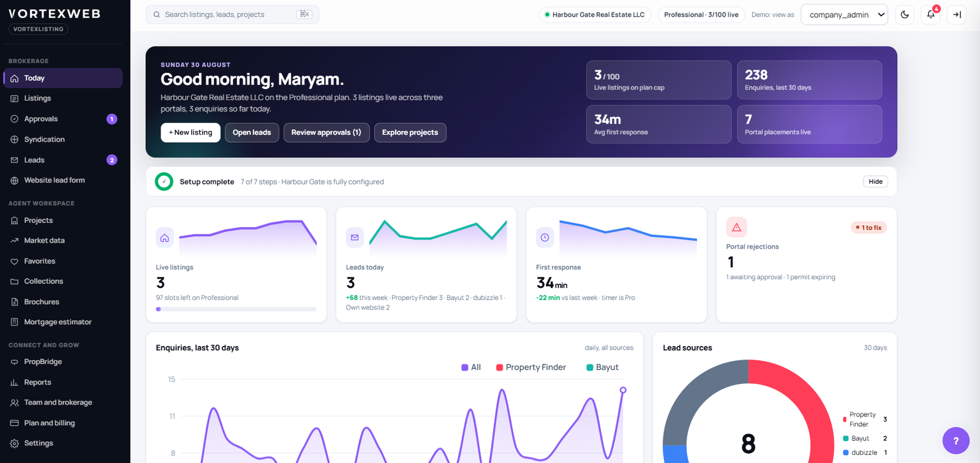The image size is (980, 463).
Task: Click the Today home icon in sidebar
Action: pyautogui.click(x=14, y=78)
